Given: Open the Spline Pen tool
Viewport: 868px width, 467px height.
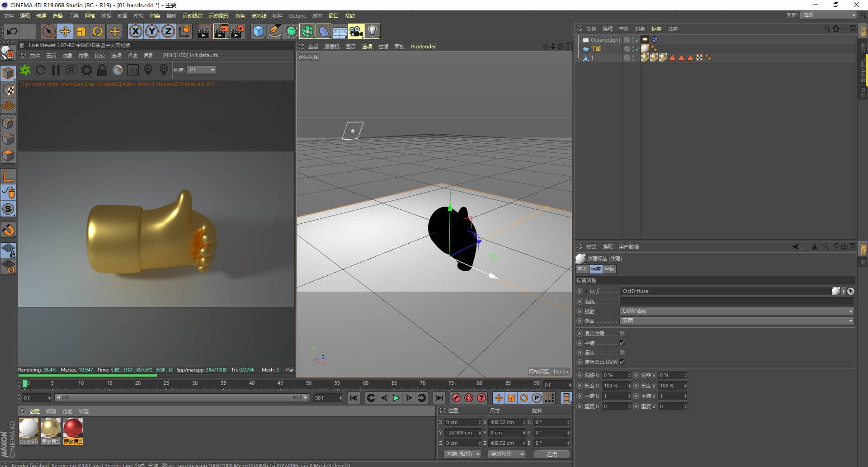Looking at the screenshot, I should click(x=274, y=31).
